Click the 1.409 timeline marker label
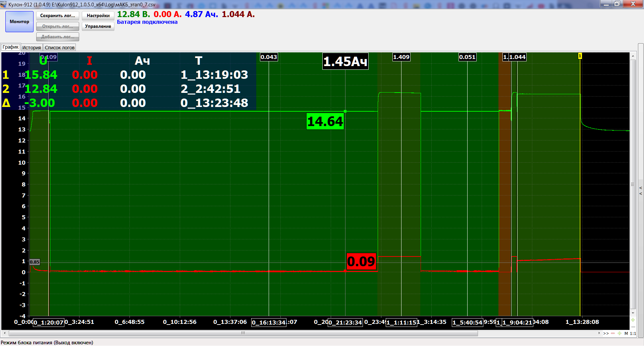 401,57
